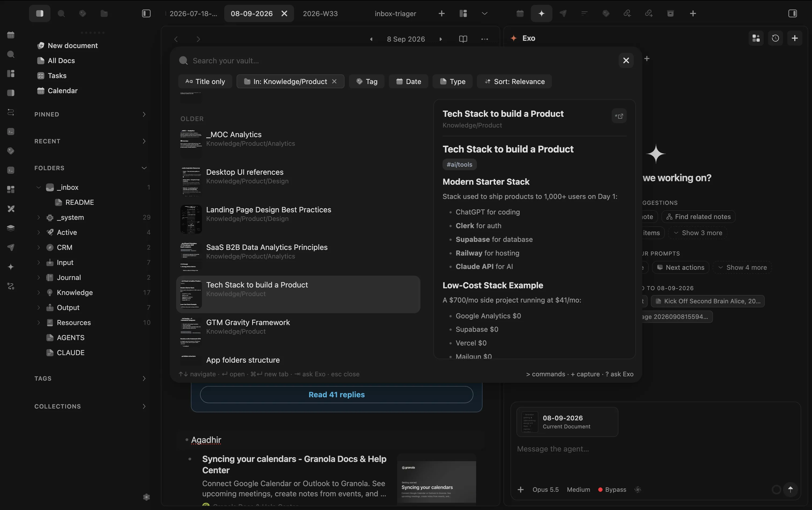Go to previous day arrow

point(371,39)
